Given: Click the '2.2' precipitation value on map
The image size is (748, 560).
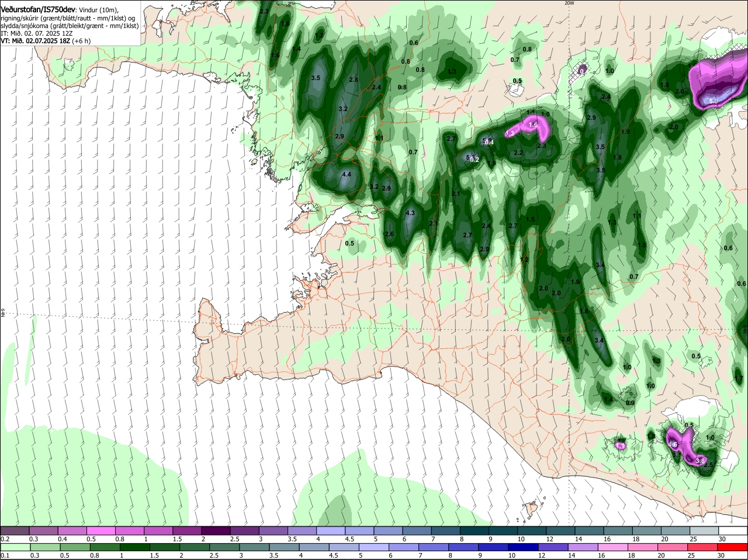Looking at the screenshot, I should point(518,153).
